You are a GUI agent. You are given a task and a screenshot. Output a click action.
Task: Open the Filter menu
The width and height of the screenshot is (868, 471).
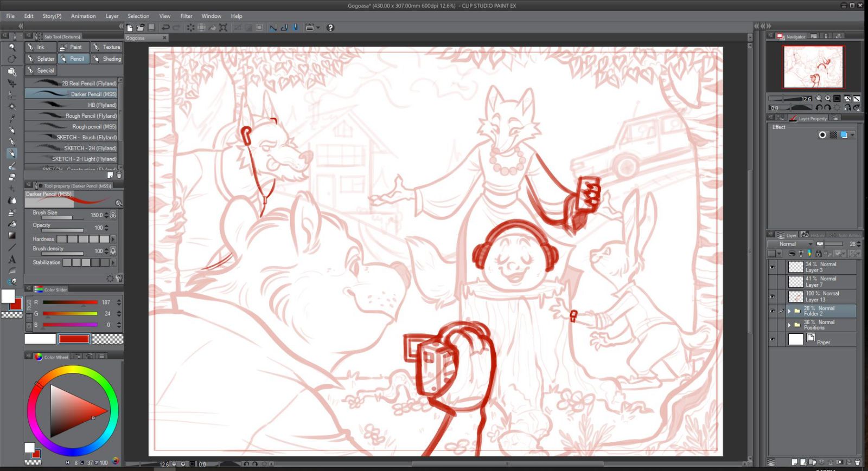[x=186, y=16]
